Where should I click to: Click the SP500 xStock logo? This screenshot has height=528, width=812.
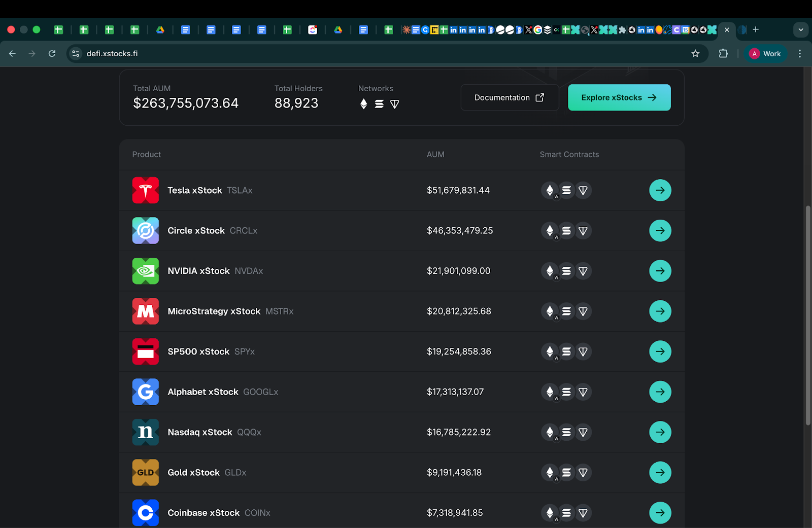pyautogui.click(x=146, y=351)
